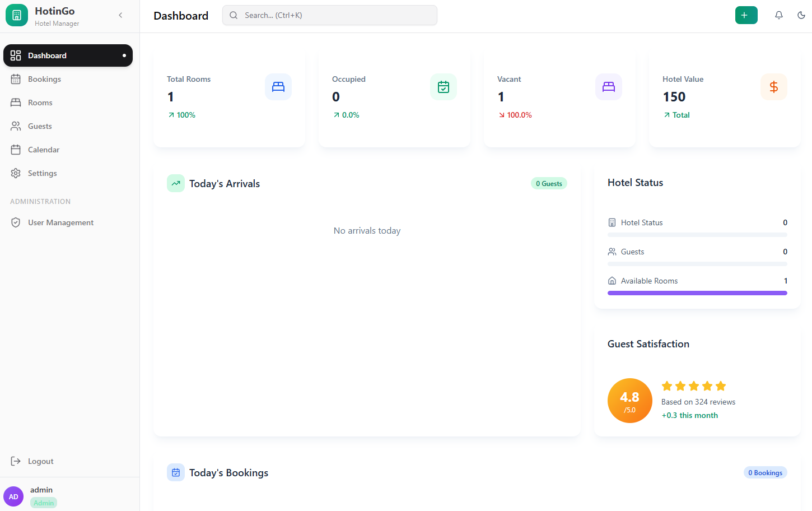Screen dimensions: 812x511
Task: Click the HotinGo logo icon
Action: click(x=16, y=15)
